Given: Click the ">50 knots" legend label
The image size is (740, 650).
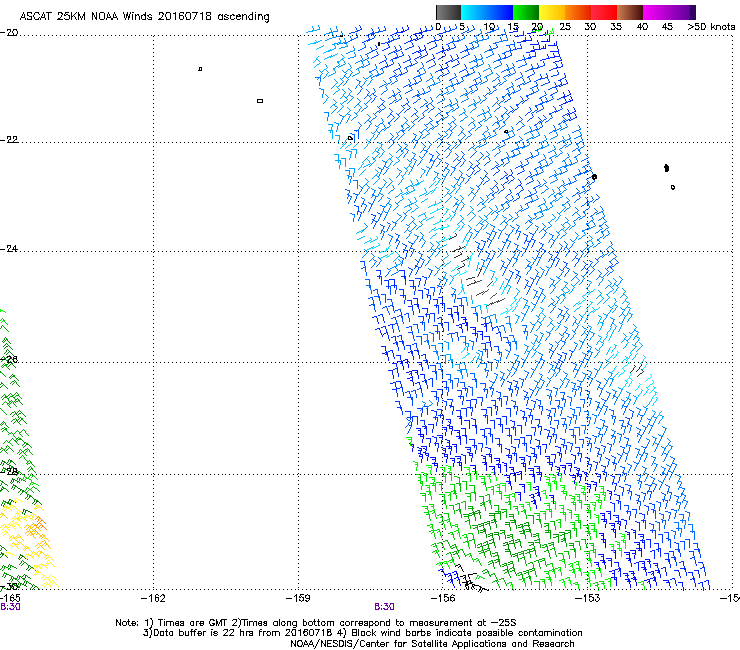Looking at the screenshot, I should click(x=711, y=27).
